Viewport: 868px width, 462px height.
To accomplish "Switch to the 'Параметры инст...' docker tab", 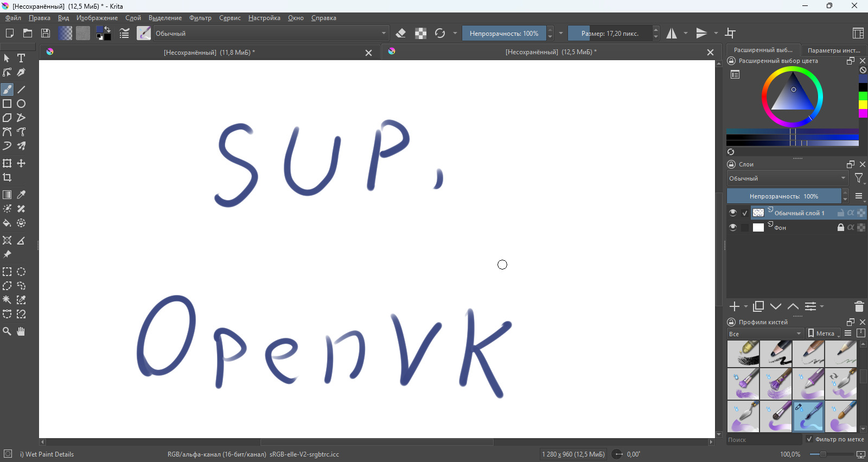I will pos(834,50).
